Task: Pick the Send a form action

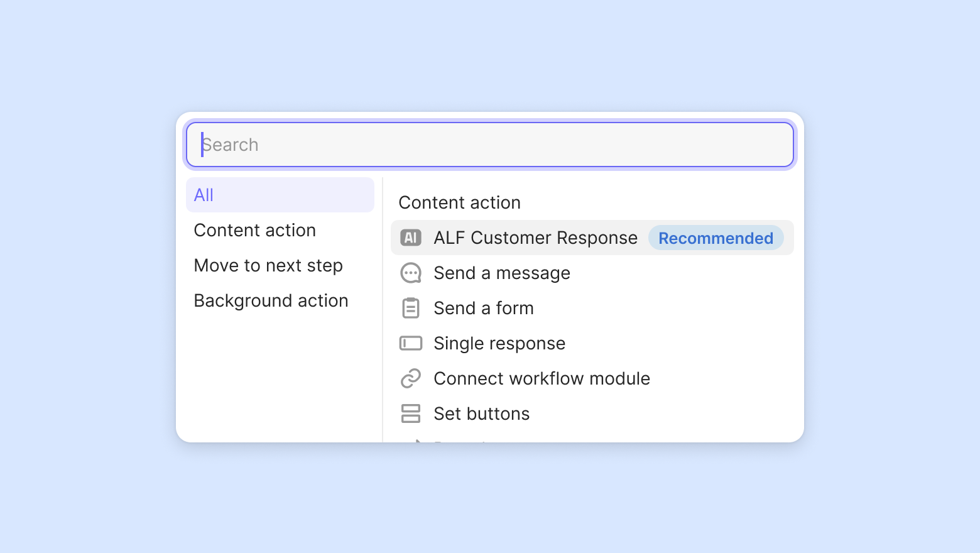Action: (484, 308)
